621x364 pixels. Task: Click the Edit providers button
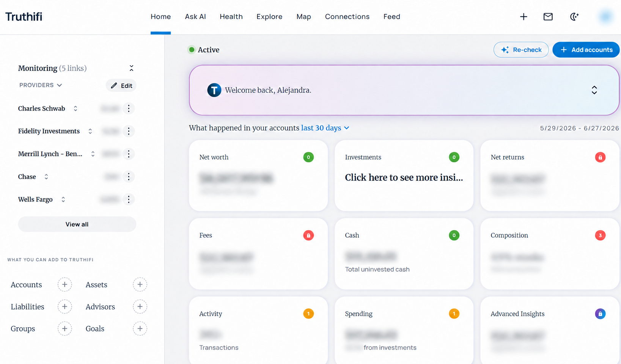(x=121, y=86)
